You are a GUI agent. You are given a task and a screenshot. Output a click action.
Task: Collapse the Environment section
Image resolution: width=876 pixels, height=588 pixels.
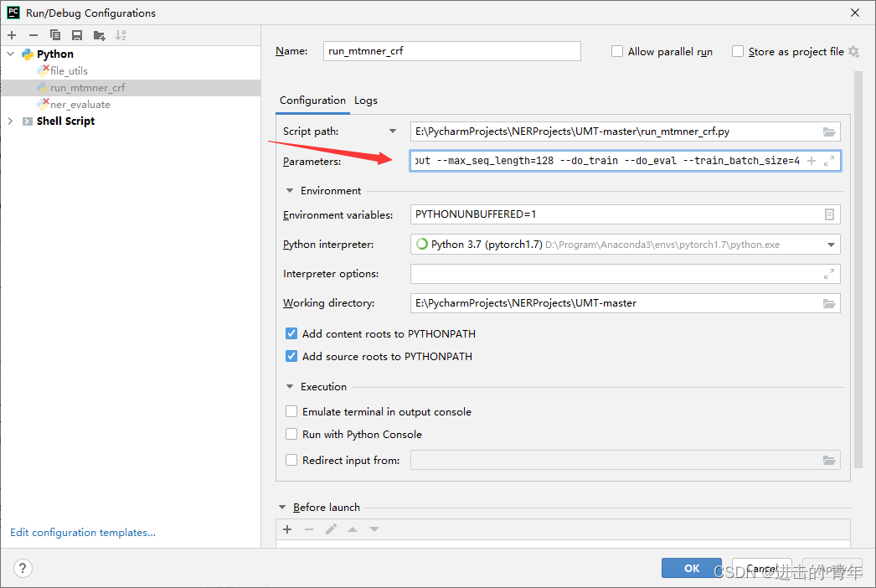(290, 191)
